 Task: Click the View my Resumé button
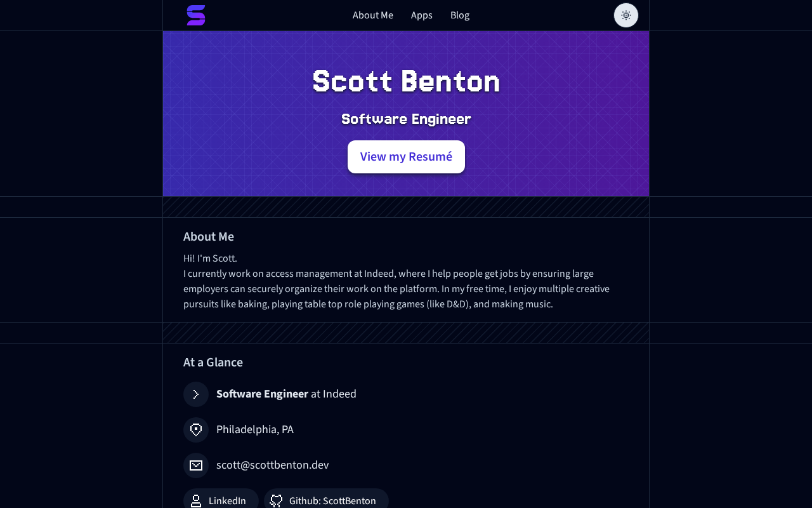(406, 157)
